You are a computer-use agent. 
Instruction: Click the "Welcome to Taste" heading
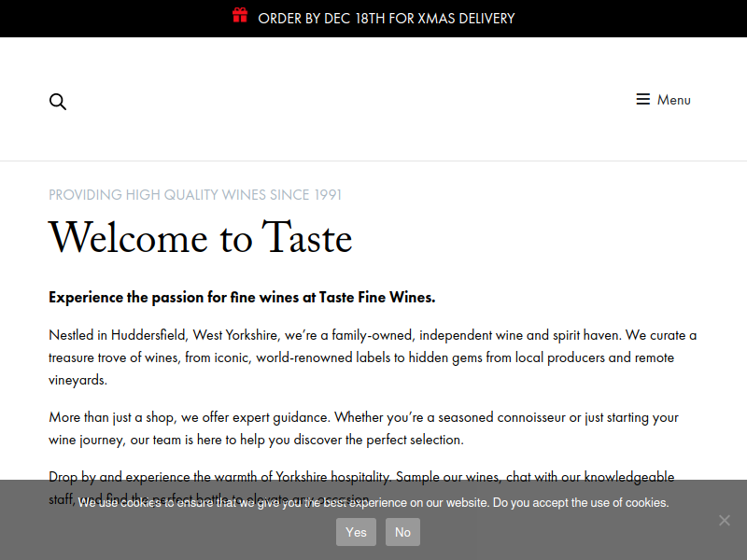pyautogui.click(x=201, y=237)
